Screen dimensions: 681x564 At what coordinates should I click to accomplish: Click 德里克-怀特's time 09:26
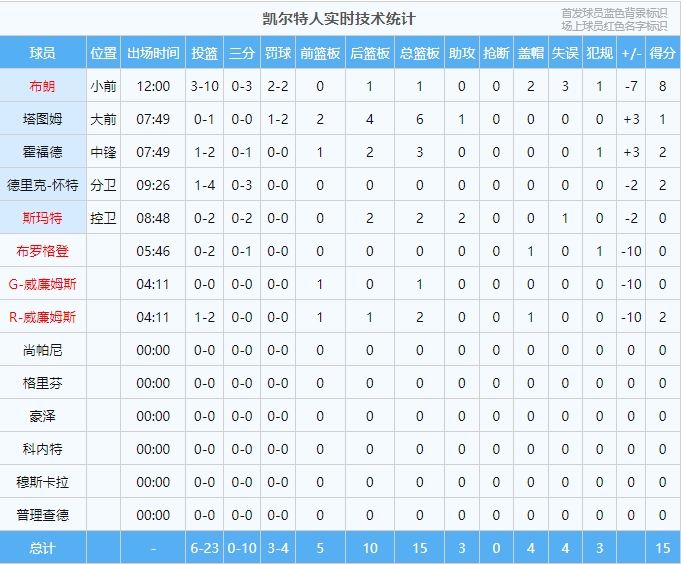pos(153,185)
